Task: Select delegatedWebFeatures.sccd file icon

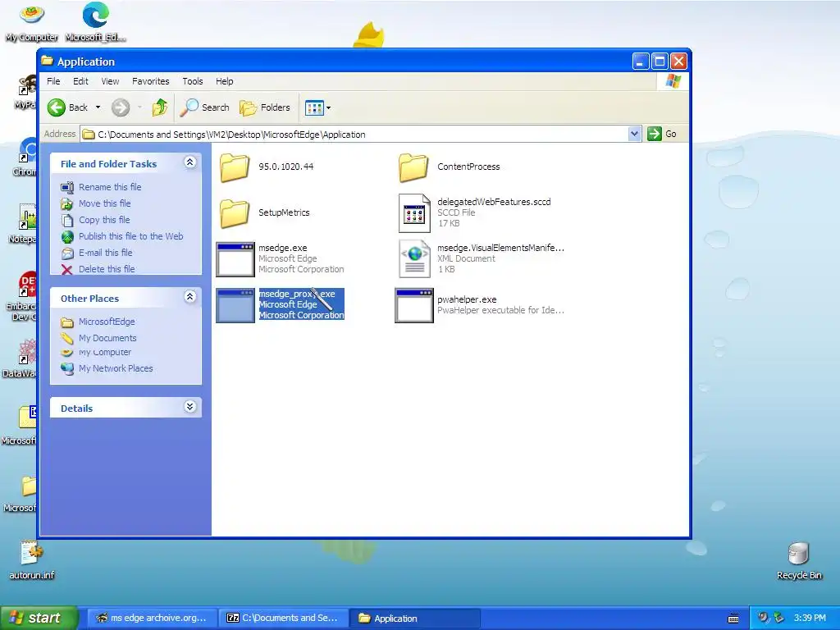Action: pyautogui.click(x=414, y=213)
